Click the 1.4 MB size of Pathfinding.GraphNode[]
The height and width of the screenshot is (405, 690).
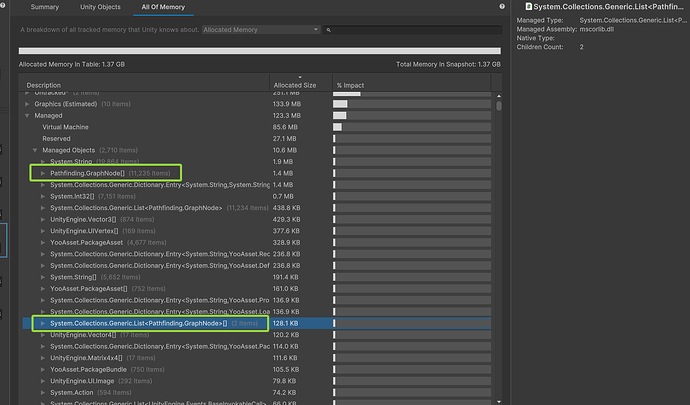pyautogui.click(x=283, y=173)
